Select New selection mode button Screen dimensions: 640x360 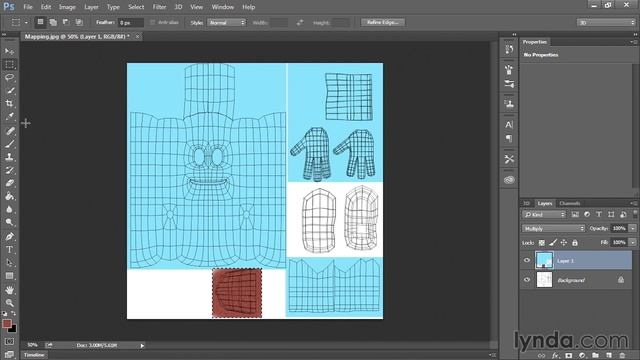(x=40, y=22)
